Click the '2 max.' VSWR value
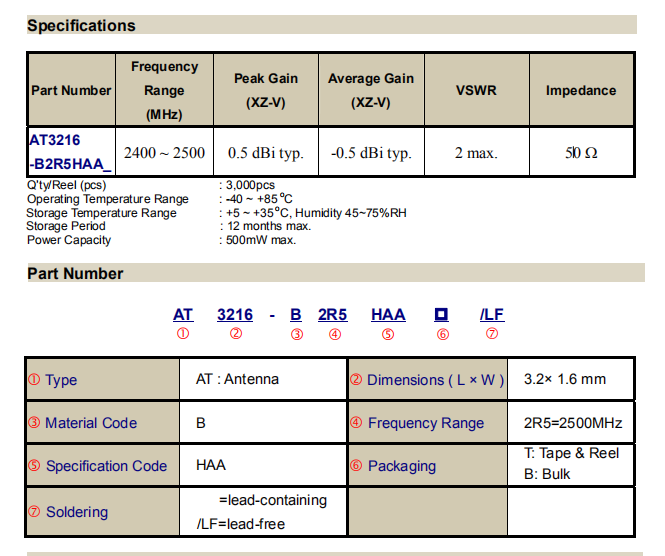 click(x=476, y=153)
